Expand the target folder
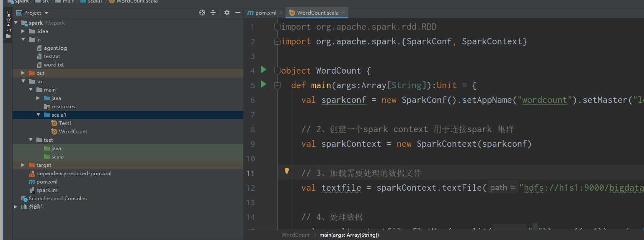Viewport: 644px width, 240px height. 23,165
